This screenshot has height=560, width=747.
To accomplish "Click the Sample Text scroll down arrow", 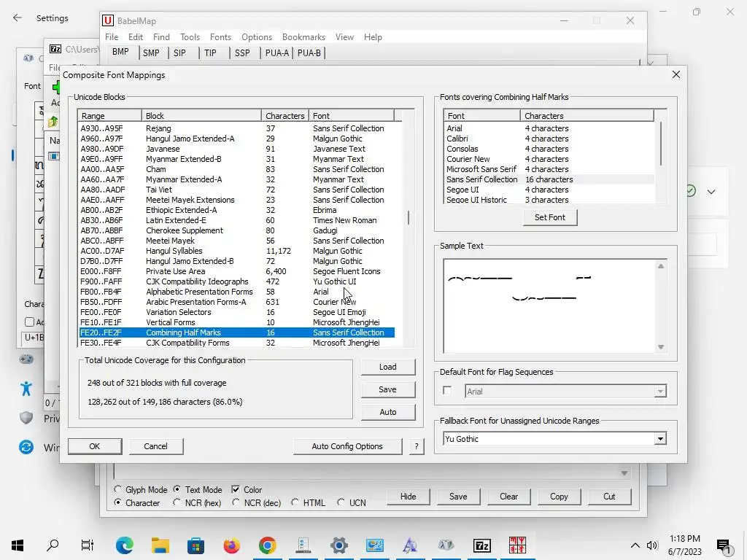I will [661, 347].
